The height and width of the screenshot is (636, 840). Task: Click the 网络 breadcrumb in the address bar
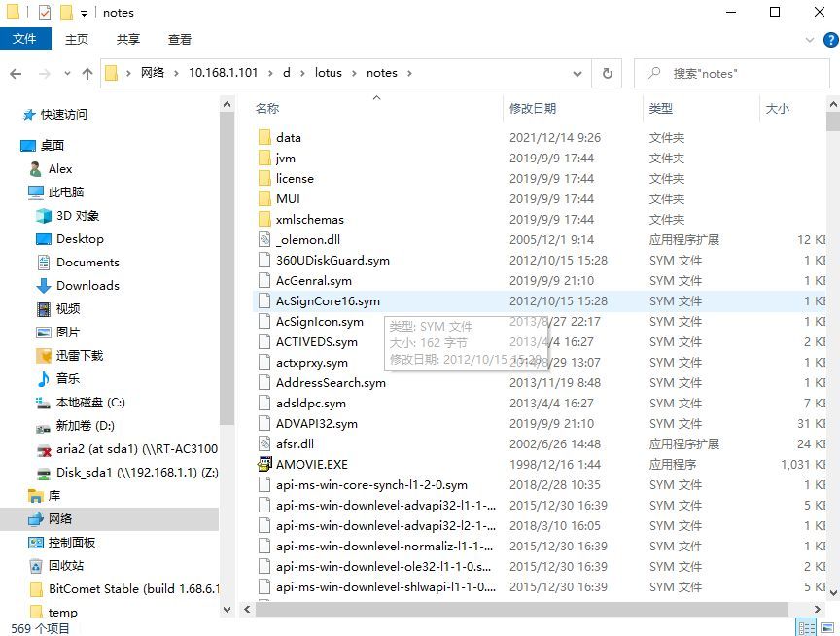click(153, 73)
